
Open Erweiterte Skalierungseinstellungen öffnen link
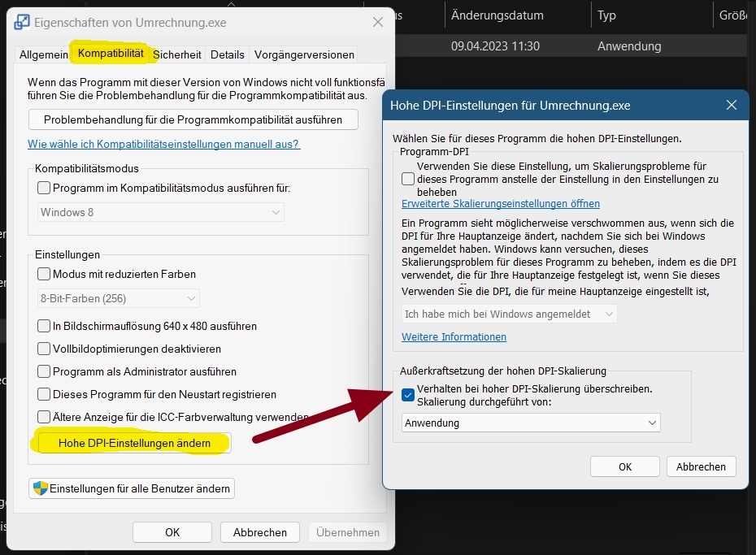tap(501, 203)
